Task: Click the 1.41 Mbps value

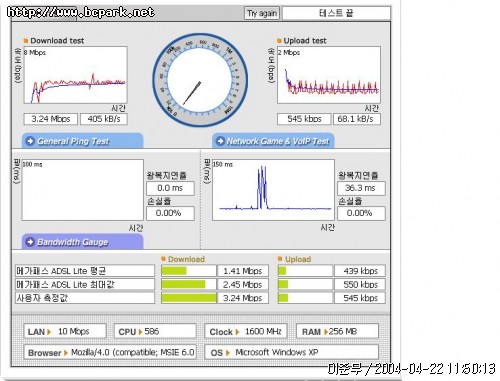Action: [243, 271]
